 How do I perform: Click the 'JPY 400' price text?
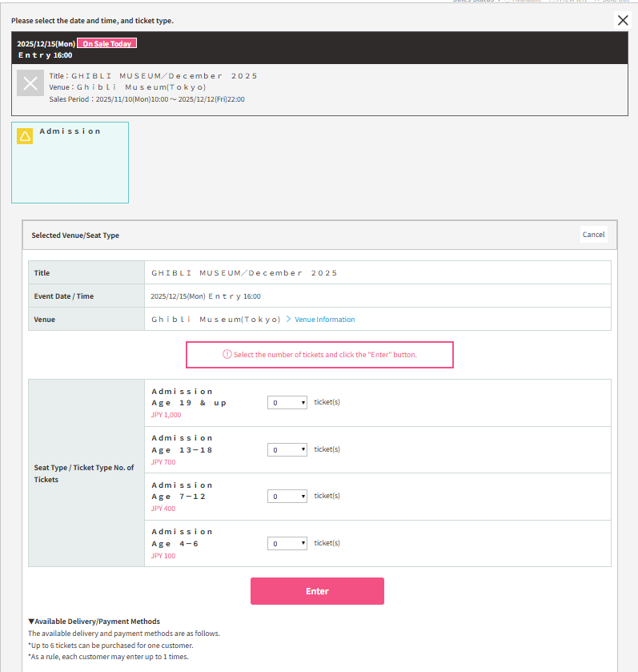click(x=163, y=509)
